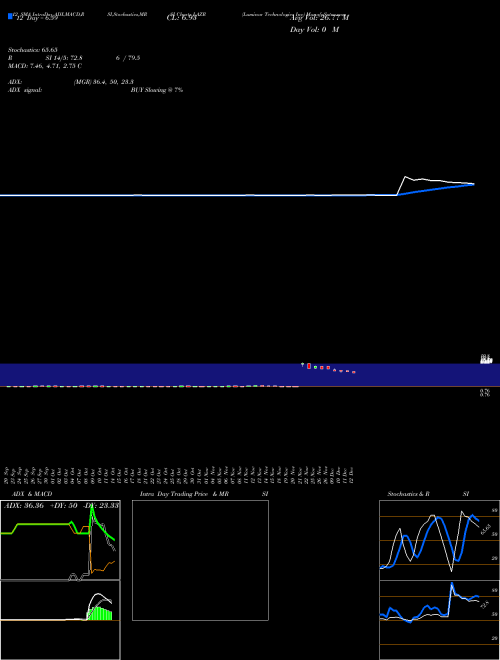Click the '(MGR) 36.4, 50, 23.3' ADX values
This screenshot has height=660, width=500.
pyautogui.click(x=104, y=82)
